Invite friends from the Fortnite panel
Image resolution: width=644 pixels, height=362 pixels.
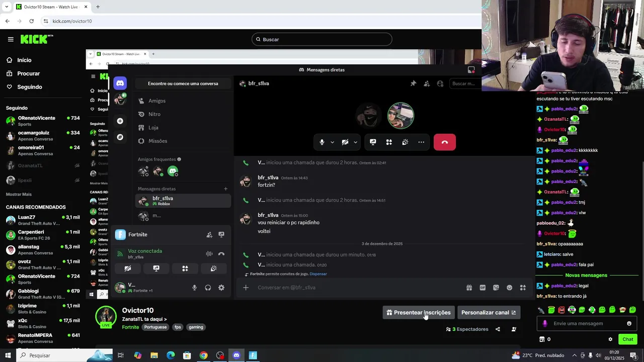coord(209,234)
